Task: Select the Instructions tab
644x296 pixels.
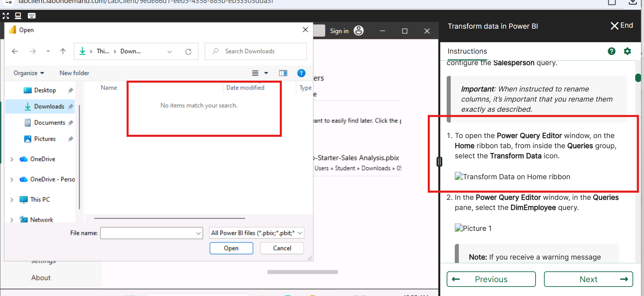Action: 467,51
